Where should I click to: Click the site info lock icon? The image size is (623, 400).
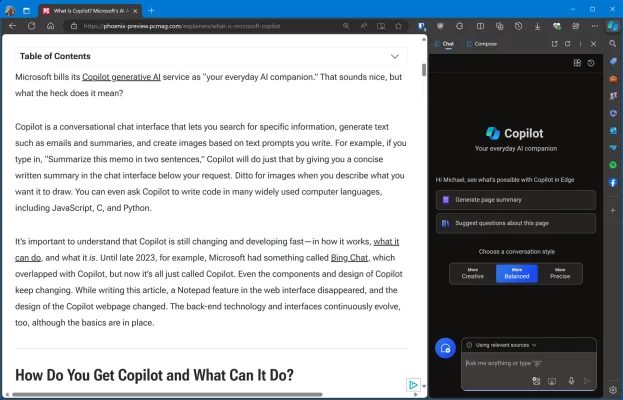[74, 26]
